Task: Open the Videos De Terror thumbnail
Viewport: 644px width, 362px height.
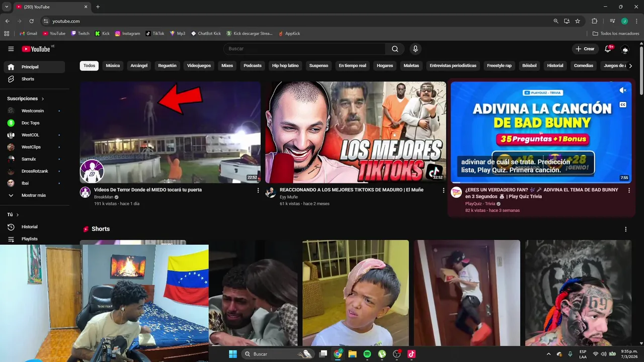Action: coord(170,132)
